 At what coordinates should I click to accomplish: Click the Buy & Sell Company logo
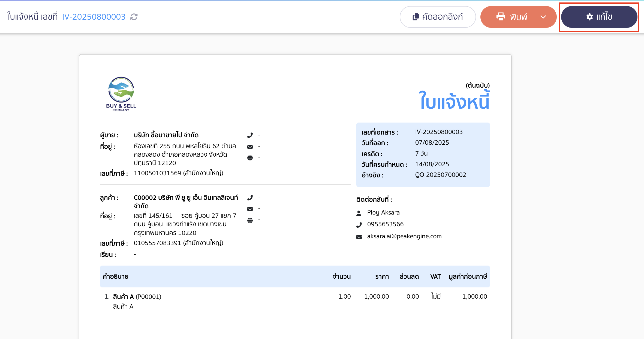[x=121, y=94]
